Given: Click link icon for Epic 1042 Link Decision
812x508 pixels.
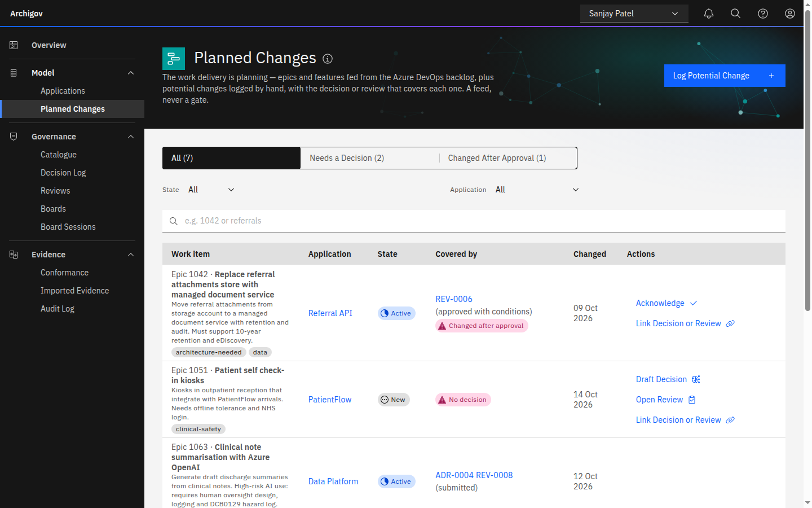Looking at the screenshot, I should point(730,323).
